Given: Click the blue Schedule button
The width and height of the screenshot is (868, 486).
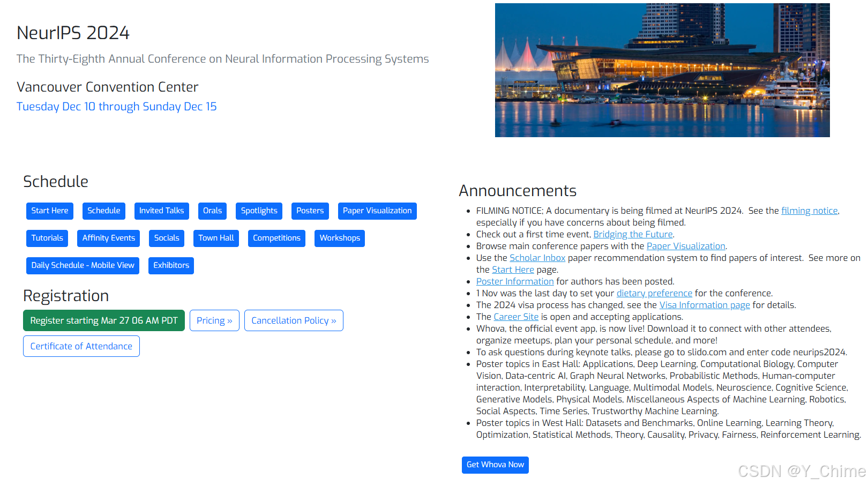Looking at the screenshot, I should pyautogui.click(x=104, y=211).
